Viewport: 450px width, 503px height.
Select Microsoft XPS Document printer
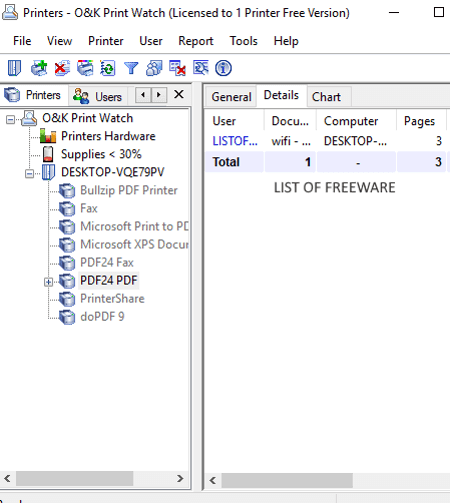pyautogui.click(x=134, y=245)
